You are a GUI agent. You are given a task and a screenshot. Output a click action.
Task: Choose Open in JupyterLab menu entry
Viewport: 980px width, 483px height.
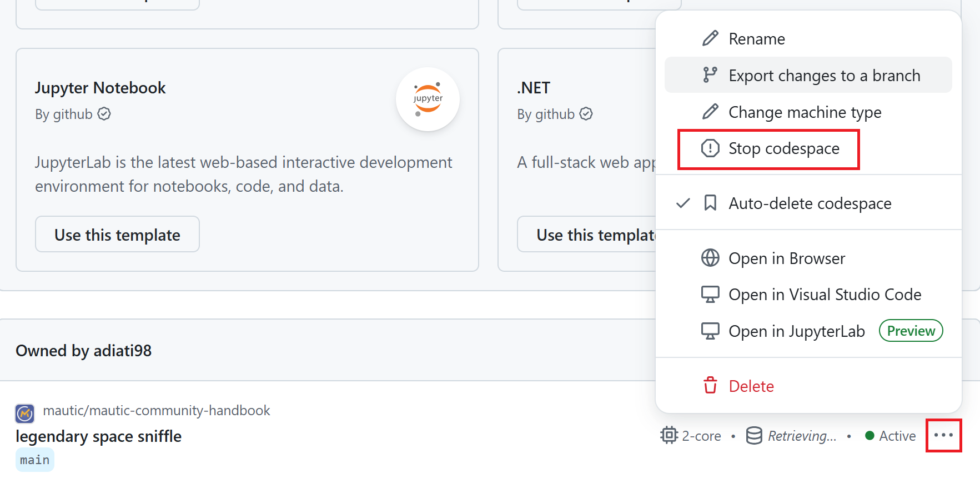point(796,331)
